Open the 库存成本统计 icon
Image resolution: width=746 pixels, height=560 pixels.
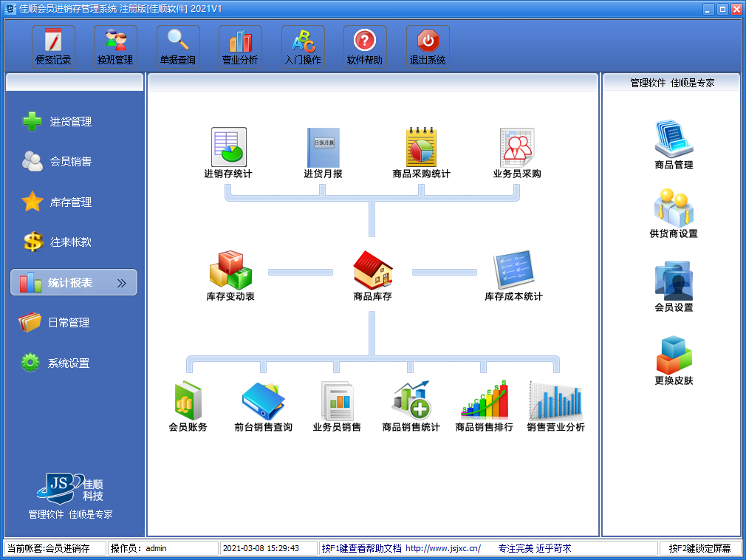pyautogui.click(x=513, y=276)
